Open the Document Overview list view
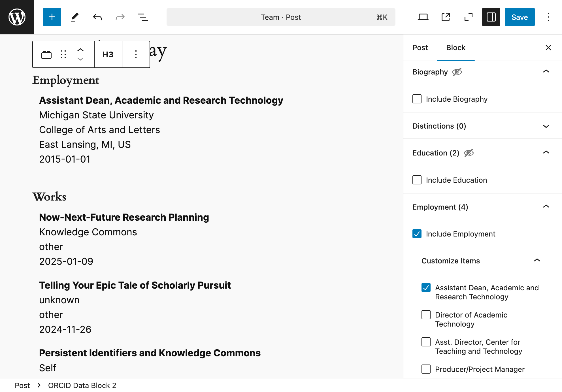562x392 pixels. pos(143,17)
